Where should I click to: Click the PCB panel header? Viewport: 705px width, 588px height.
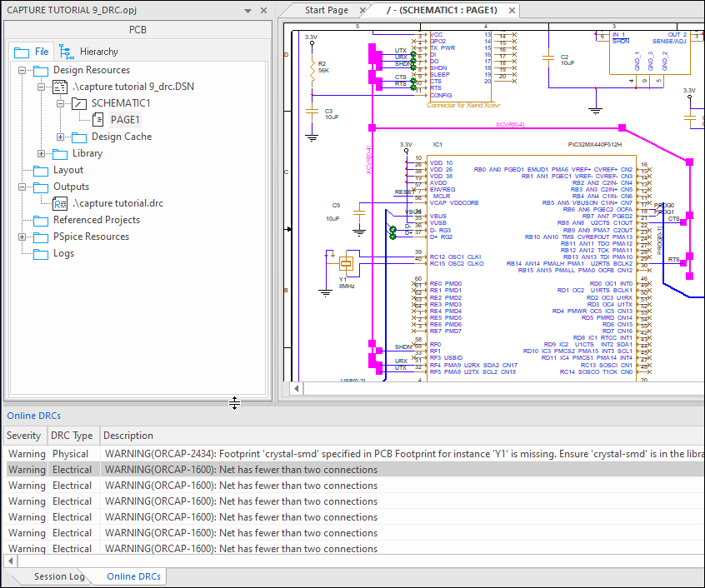tap(137, 30)
